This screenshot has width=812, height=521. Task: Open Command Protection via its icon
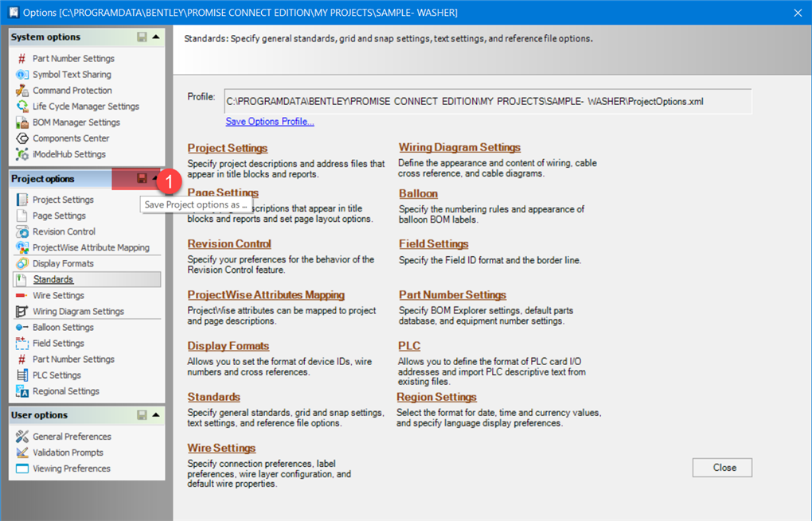(x=21, y=91)
